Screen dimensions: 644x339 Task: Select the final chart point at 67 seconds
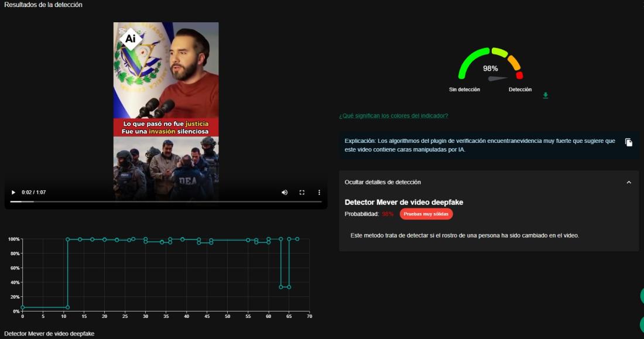click(297, 239)
